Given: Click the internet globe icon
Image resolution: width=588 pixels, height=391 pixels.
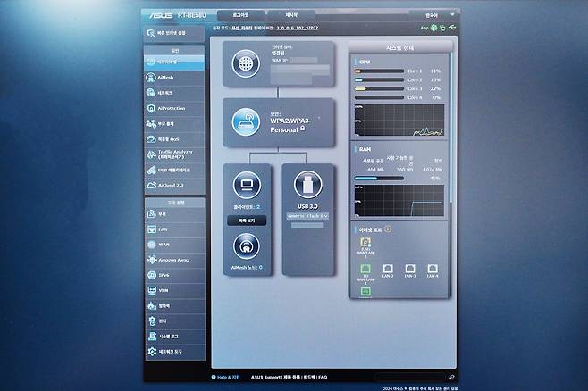Looking at the screenshot, I should [244, 64].
